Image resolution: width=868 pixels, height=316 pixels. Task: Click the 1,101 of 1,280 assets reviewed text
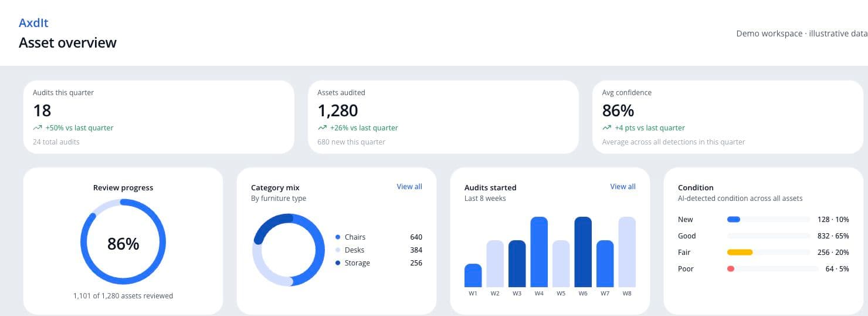click(123, 295)
